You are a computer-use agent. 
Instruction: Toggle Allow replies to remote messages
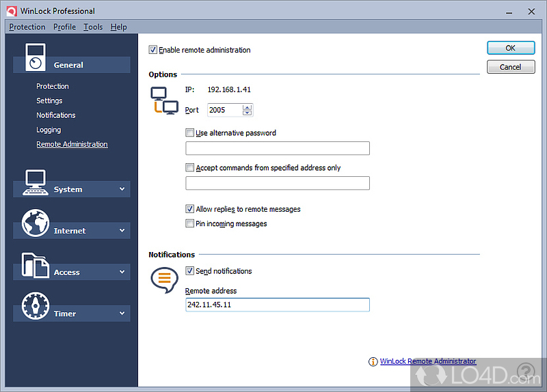189,209
